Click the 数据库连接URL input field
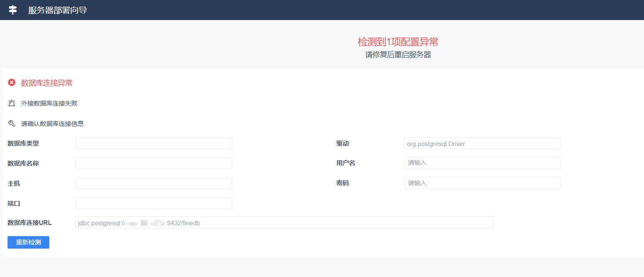 pyautogui.click(x=284, y=222)
